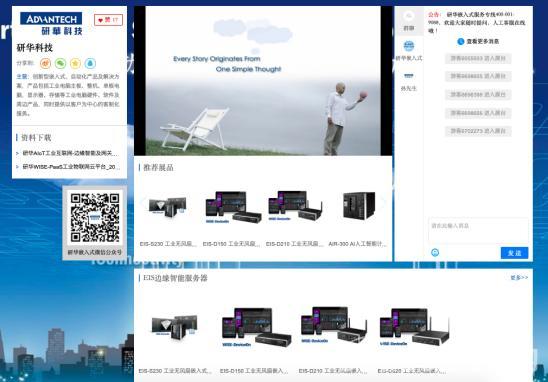548x382 pixels.
Task: Click 查看更多消息 to load more messages
Action: coord(483,41)
